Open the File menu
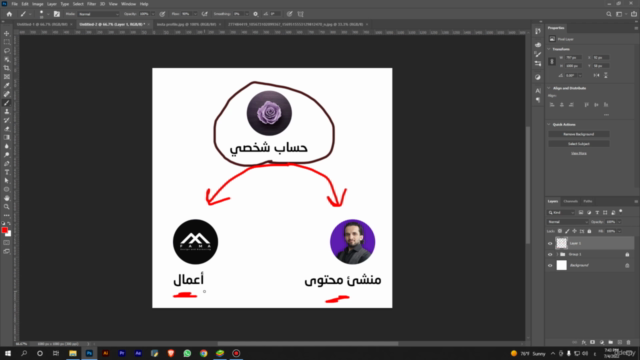 pos(14,4)
